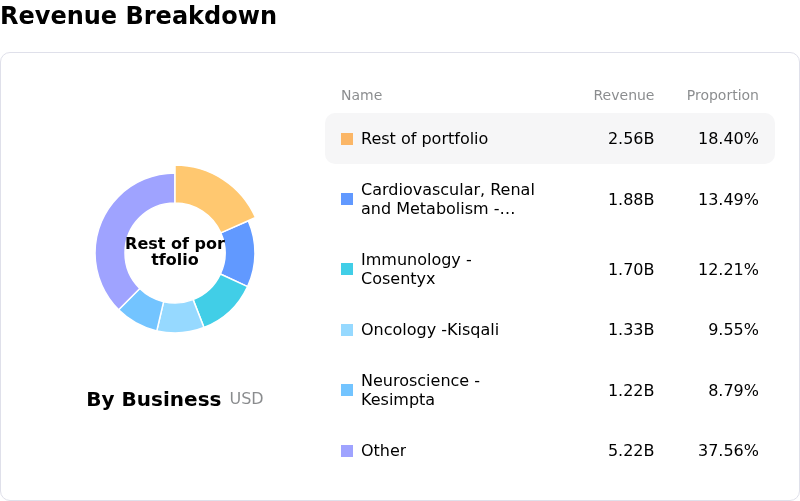
Task: Select Cardiovascular, Renal and Metabolism row label
Action: 447,199
